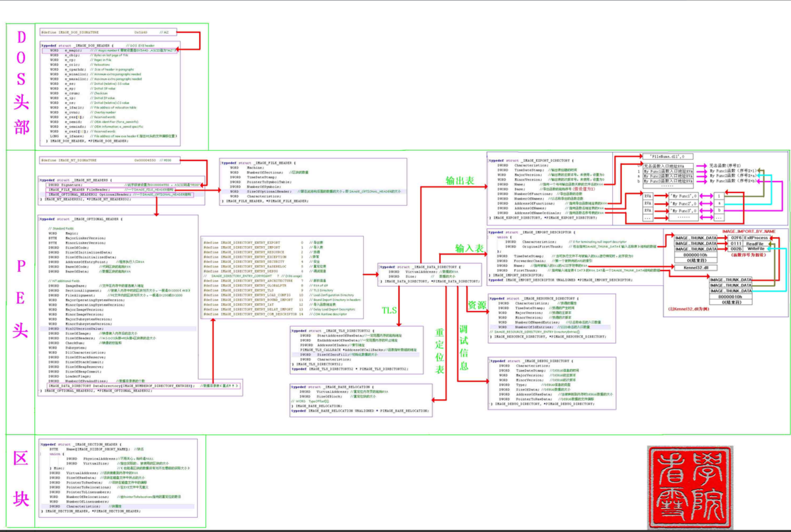
Task: Click the _IMAGE_DATA_DIRECTORY struct box
Action: [x=429, y=274]
